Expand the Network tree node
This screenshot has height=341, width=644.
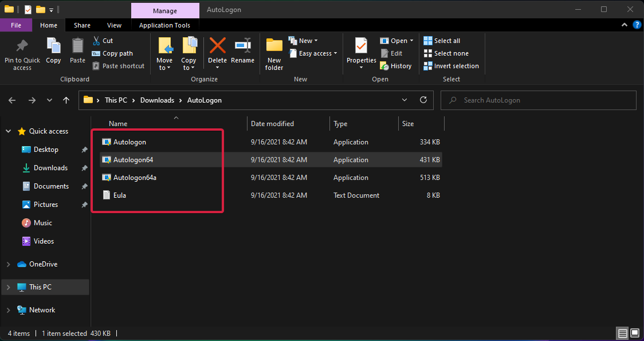(x=8, y=310)
